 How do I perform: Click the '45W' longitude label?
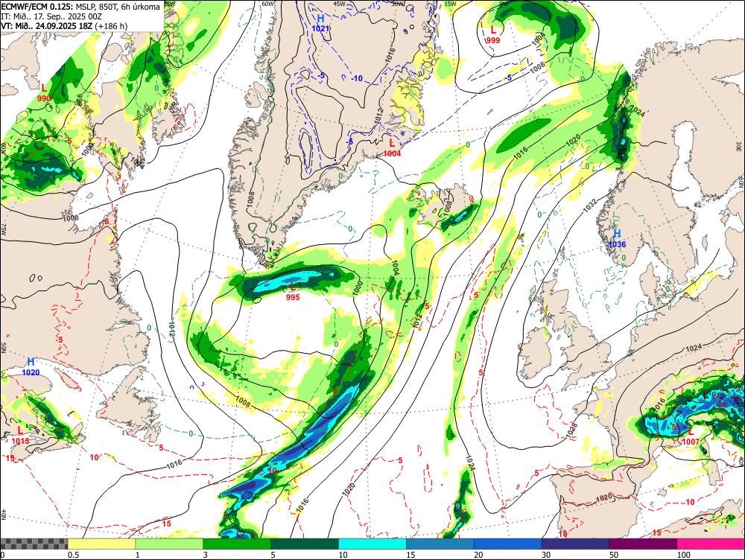[x=339, y=3]
